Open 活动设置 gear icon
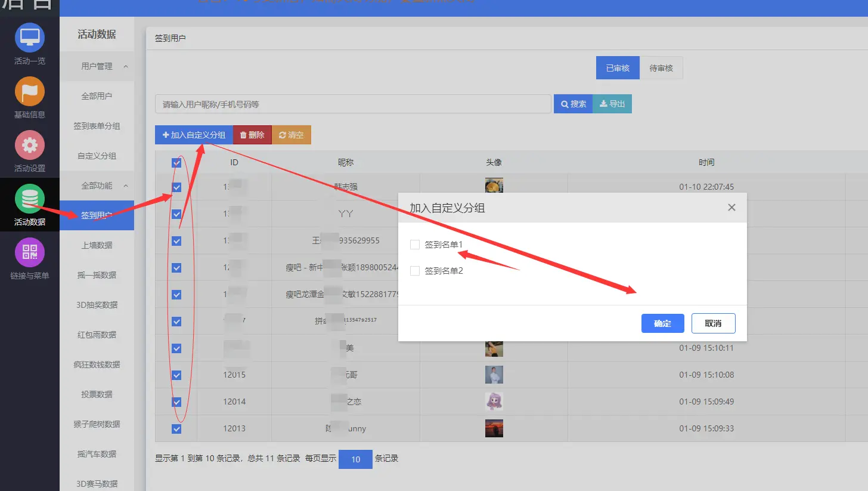868x491 pixels. point(29,145)
